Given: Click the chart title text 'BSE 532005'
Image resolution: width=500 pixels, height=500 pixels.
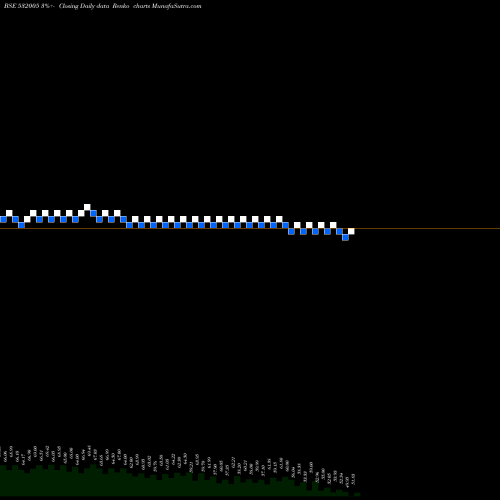Looking at the screenshot, I should 22,6.
